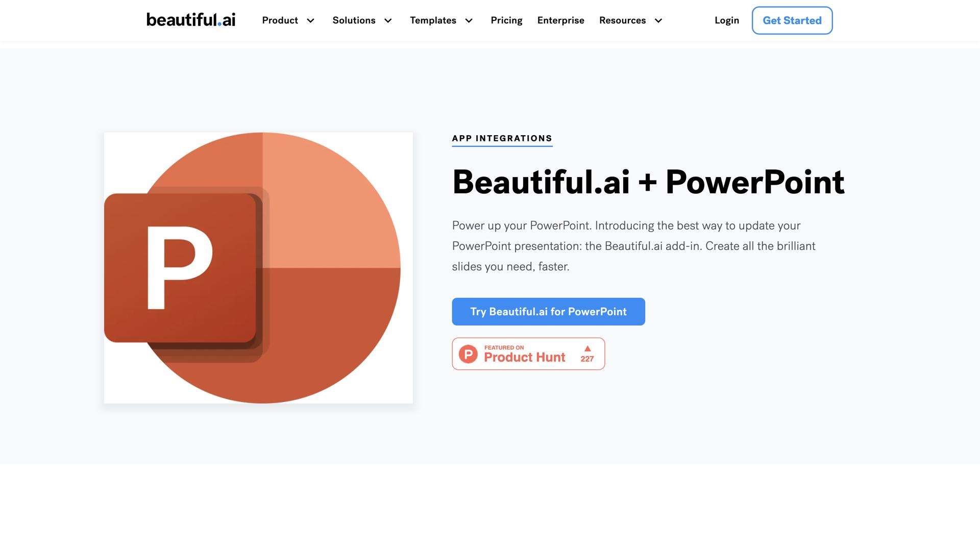Select the Pricing menu item

click(506, 20)
